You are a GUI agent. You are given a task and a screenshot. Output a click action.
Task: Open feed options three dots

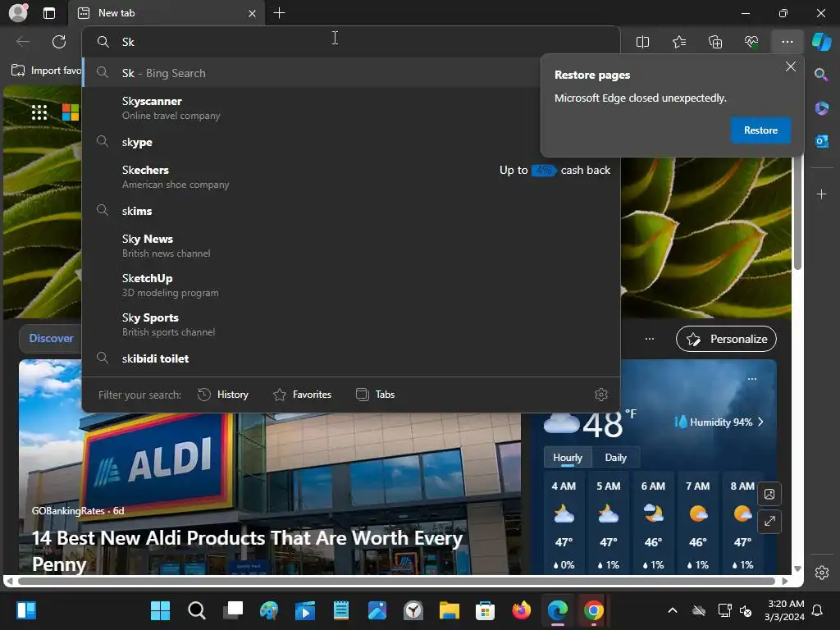click(x=650, y=339)
